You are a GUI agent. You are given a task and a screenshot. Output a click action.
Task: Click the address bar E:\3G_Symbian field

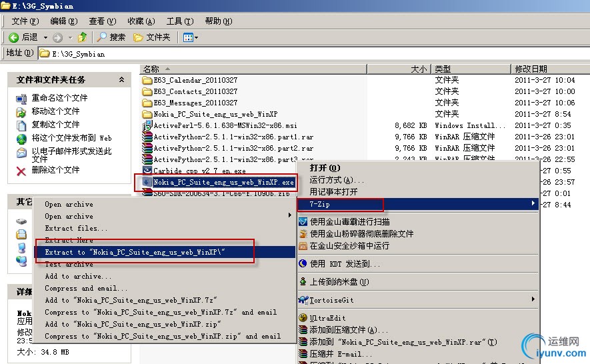[314, 54]
